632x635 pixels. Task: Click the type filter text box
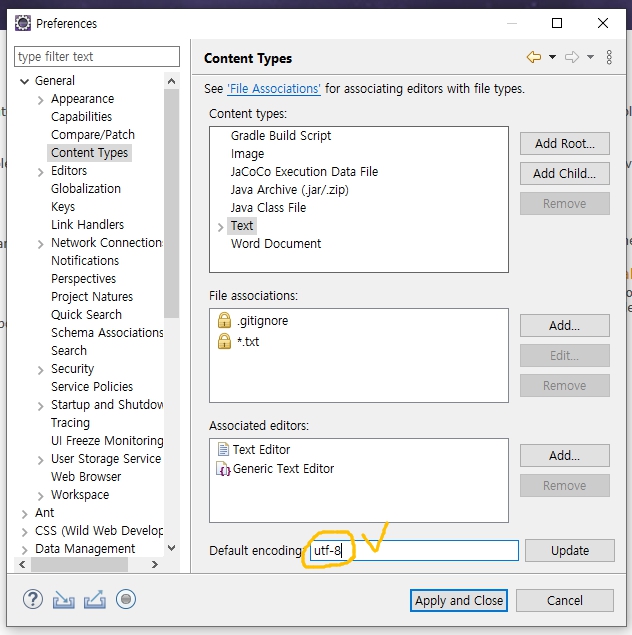tap(97, 56)
